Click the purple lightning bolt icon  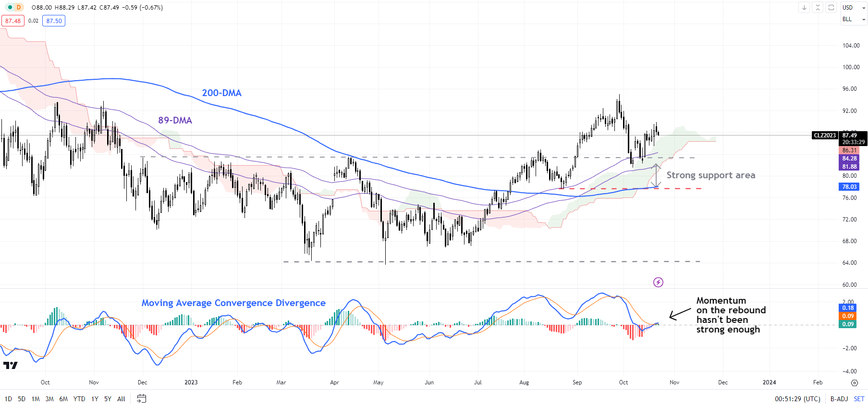[x=658, y=282]
